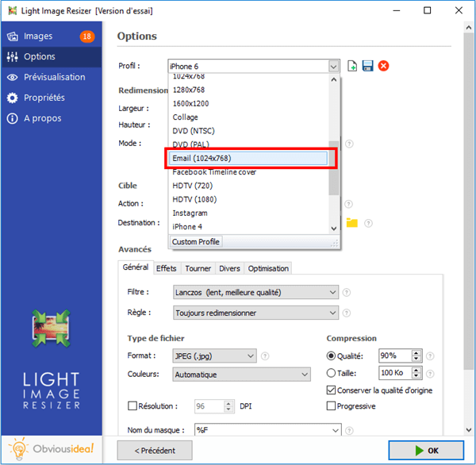Click the help icon next to Règle

click(x=347, y=313)
